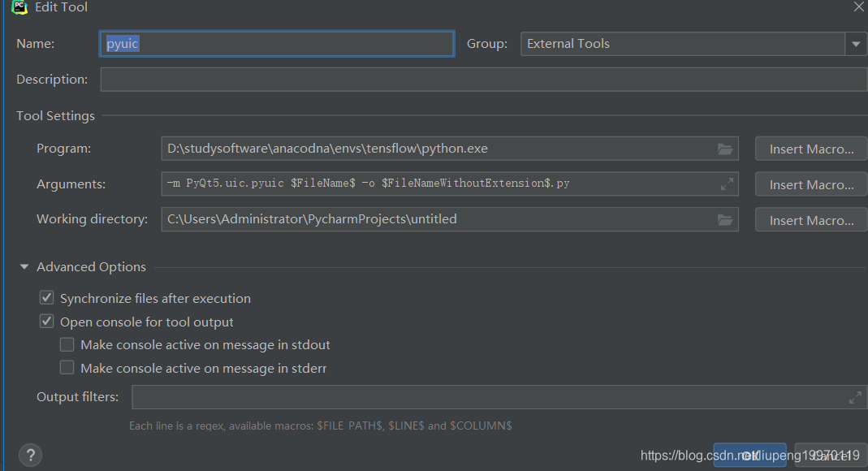Collapse the Advanced Options section
868x471 pixels.
point(24,267)
